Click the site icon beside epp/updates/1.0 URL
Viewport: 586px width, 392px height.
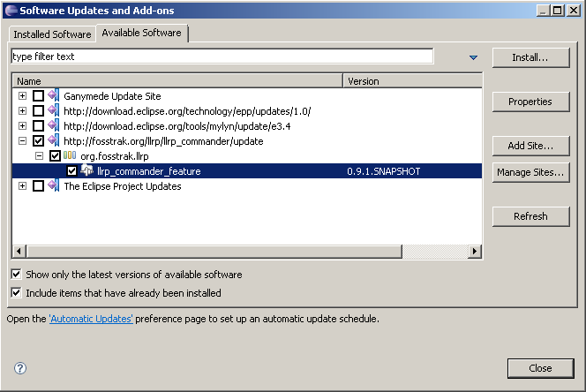click(54, 110)
